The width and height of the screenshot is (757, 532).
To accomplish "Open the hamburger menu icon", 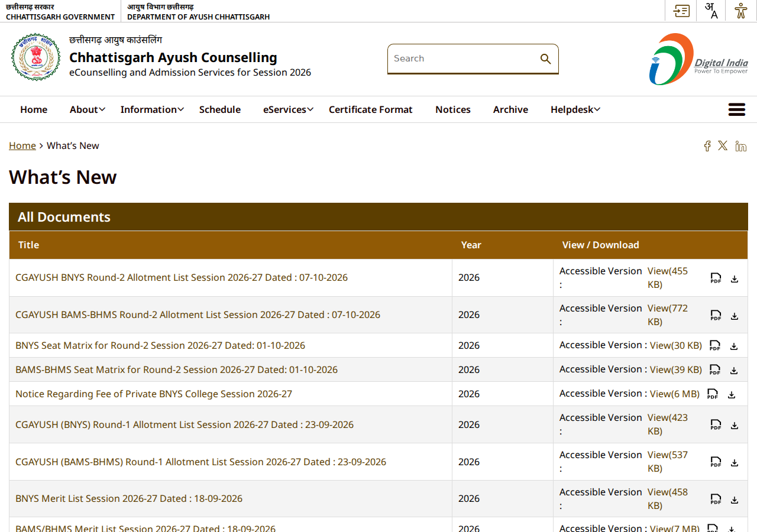I will point(736,109).
